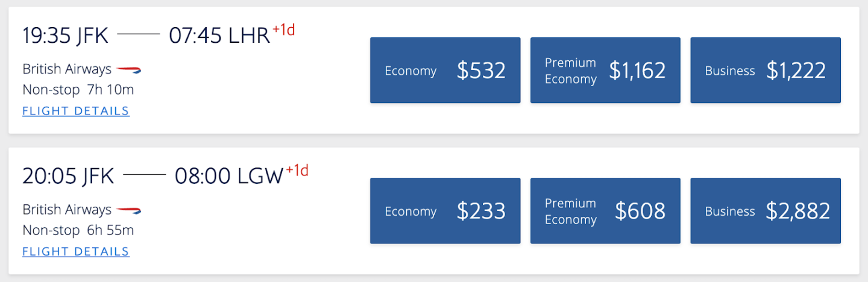Click the red +1d indicator next to LGW
Image resolution: width=868 pixels, height=282 pixels.
tap(297, 171)
